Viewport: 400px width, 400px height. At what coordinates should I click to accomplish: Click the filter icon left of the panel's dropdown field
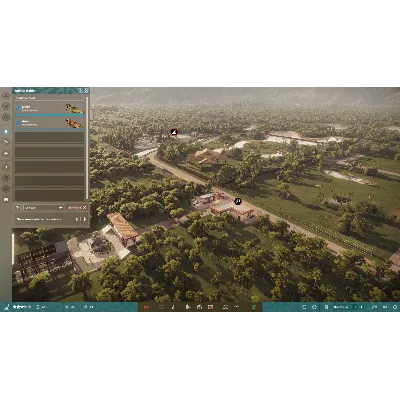18,207
